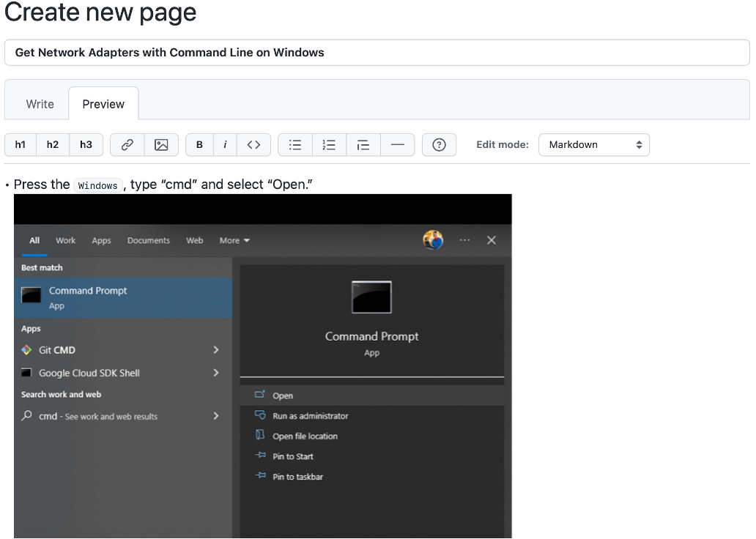Click the page title input field
756x539 pixels.
[377, 53]
